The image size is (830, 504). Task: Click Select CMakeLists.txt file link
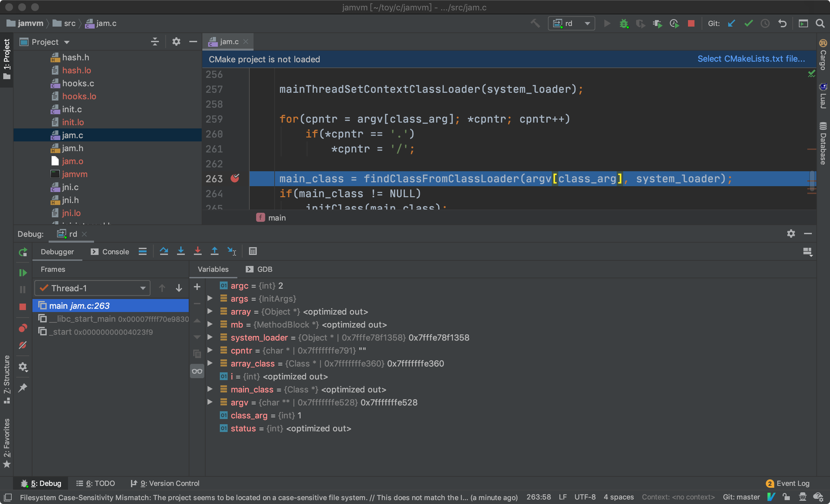pos(751,59)
